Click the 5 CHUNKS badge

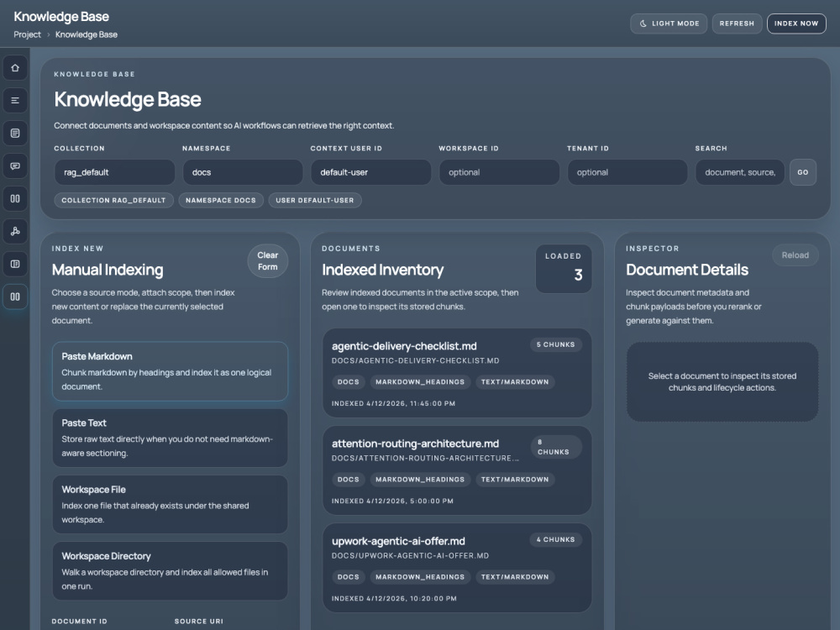pyautogui.click(x=555, y=344)
